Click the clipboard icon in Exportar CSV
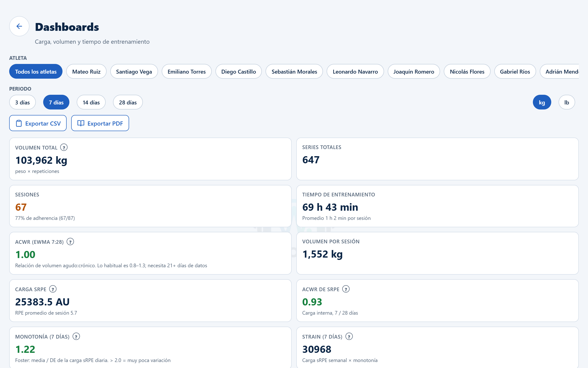 pos(19,124)
